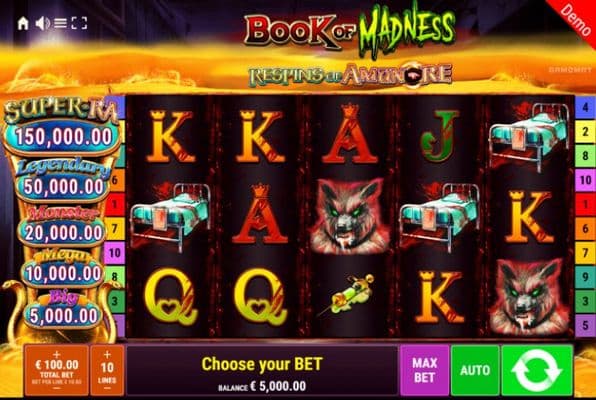Viewport: 596px width, 400px height.
Task: Click payline 4 marker on right
Action: click(585, 108)
